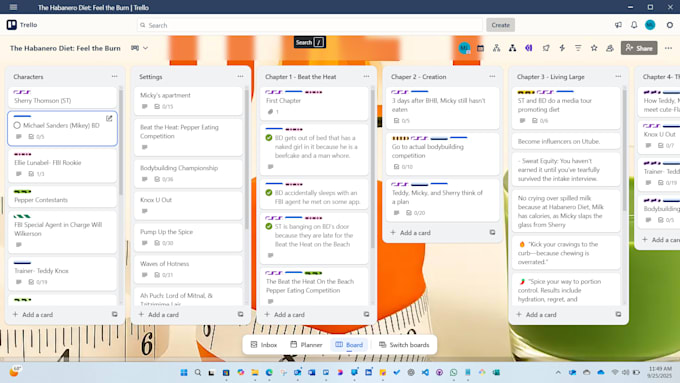Switch to the Planner tab

(306, 345)
